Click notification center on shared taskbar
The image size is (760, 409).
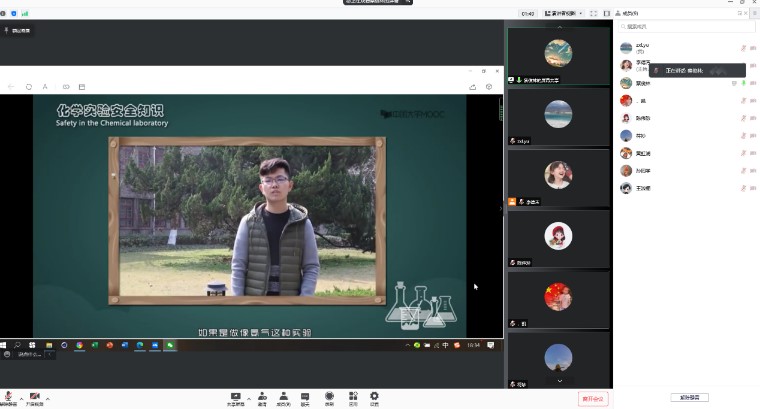(x=491, y=345)
